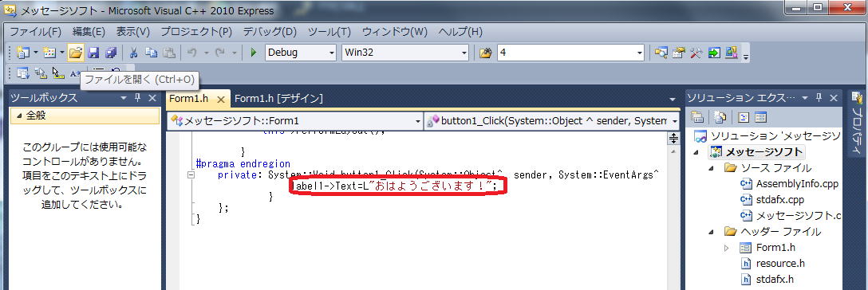Screen dimensions: 868x290
Task: Click the New Project toolbar icon
Action: [x=22, y=53]
